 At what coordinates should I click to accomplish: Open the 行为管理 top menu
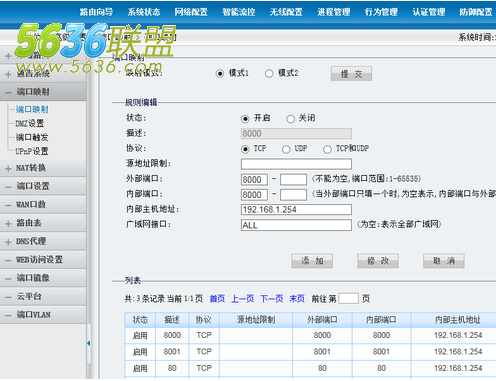coord(381,12)
